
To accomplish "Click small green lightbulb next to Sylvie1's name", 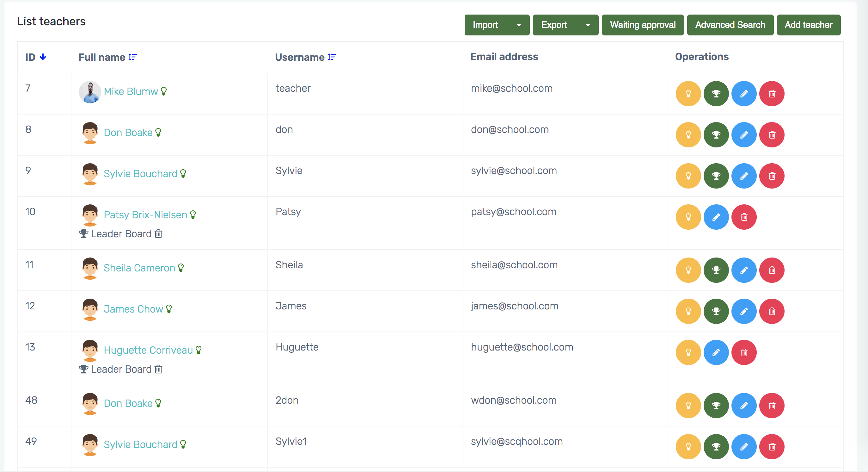I will [183, 444].
